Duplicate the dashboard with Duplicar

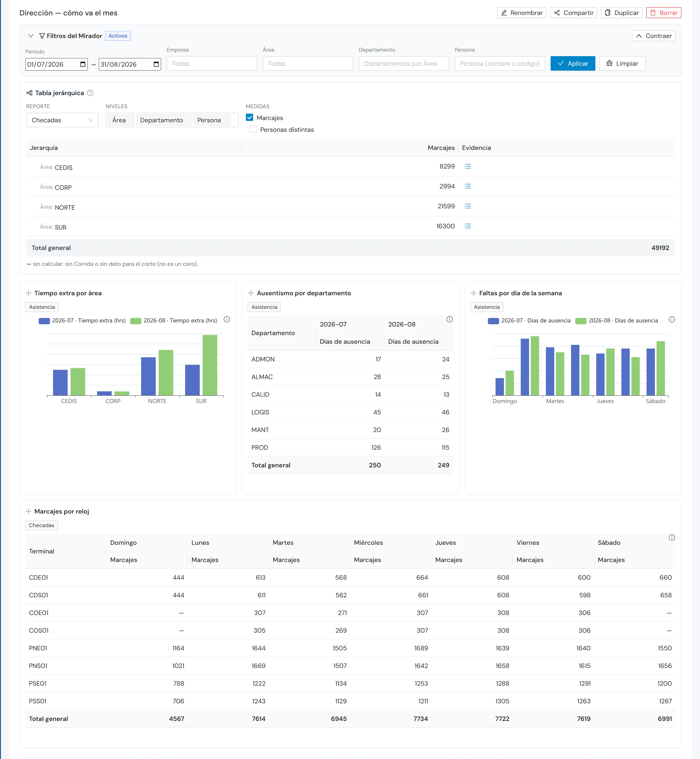click(x=622, y=13)
